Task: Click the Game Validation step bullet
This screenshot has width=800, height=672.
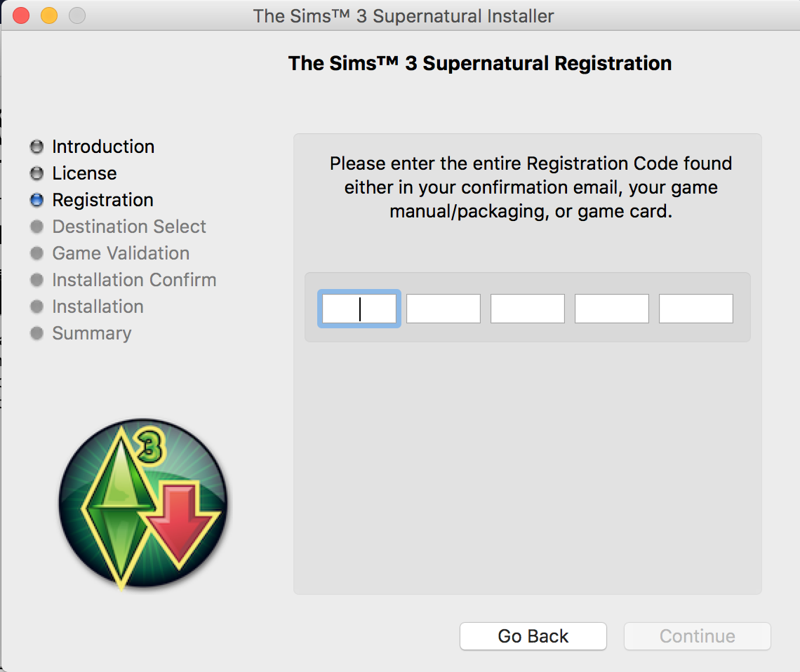Action: tap(36, 254)
